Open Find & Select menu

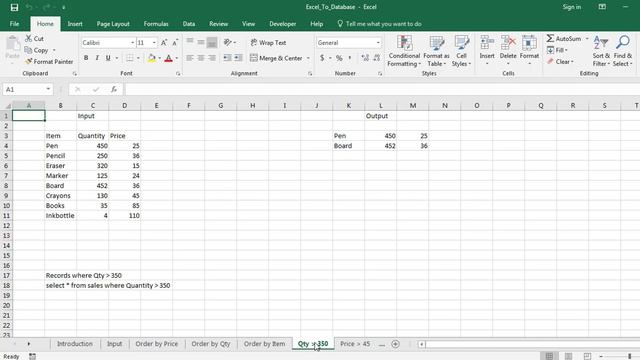point(622,51)
